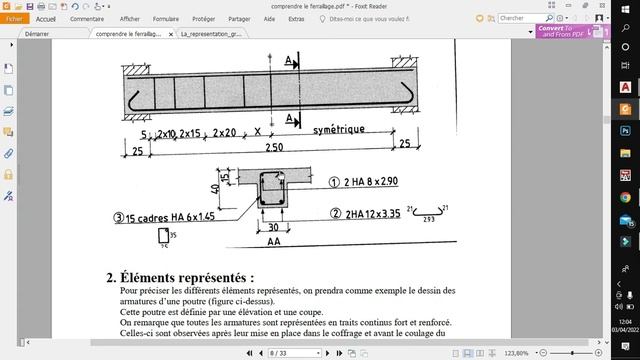Open the search options gear dropdown
Viewport: 640px width, 360px height.
562,18
